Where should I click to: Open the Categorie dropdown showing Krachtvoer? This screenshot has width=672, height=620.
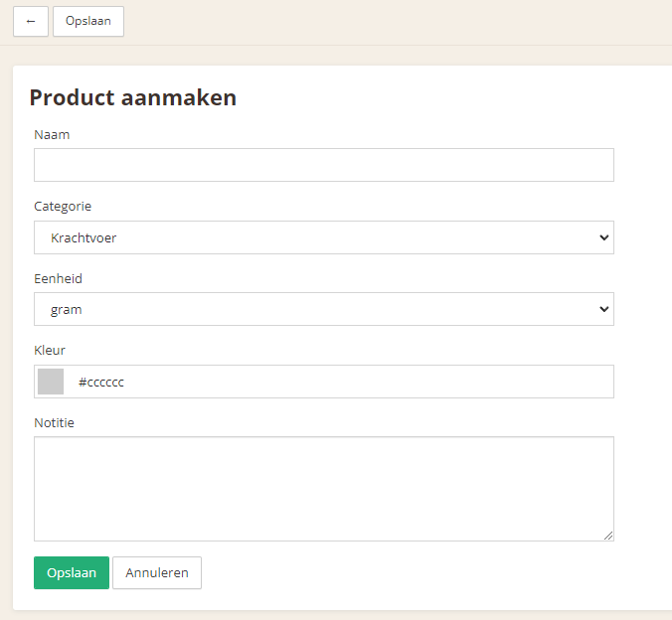pyautogui.click(x=323, y=237)
